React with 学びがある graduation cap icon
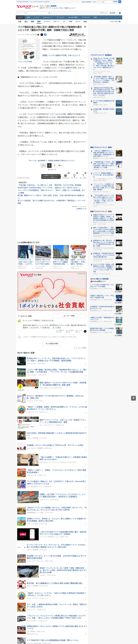This screenshot has width=138, height=644. tap(65, 176)
